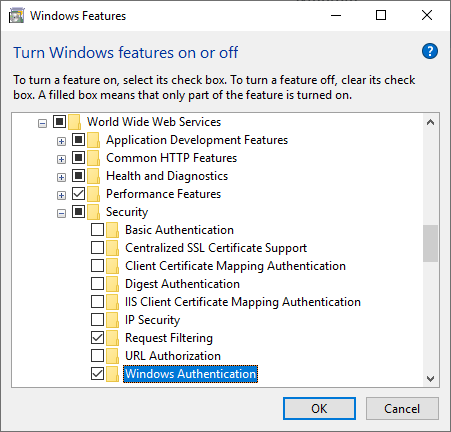The height and width of the screenshot is (432, 451).
Task: Click the World Wide Web Services folder icon
Action: tap(75, 122)
